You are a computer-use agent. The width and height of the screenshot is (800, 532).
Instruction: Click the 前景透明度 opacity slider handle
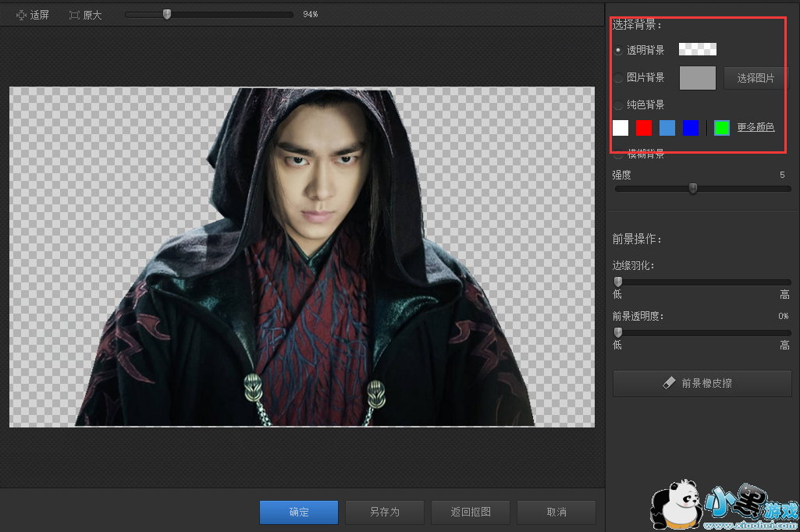[618, 332]
